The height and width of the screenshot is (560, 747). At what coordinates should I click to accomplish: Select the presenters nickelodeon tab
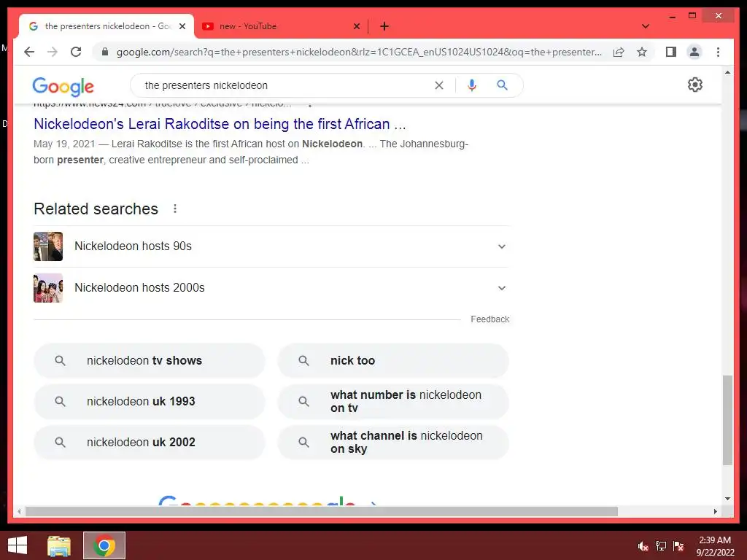pyautogui.click(x=107, y=26)
